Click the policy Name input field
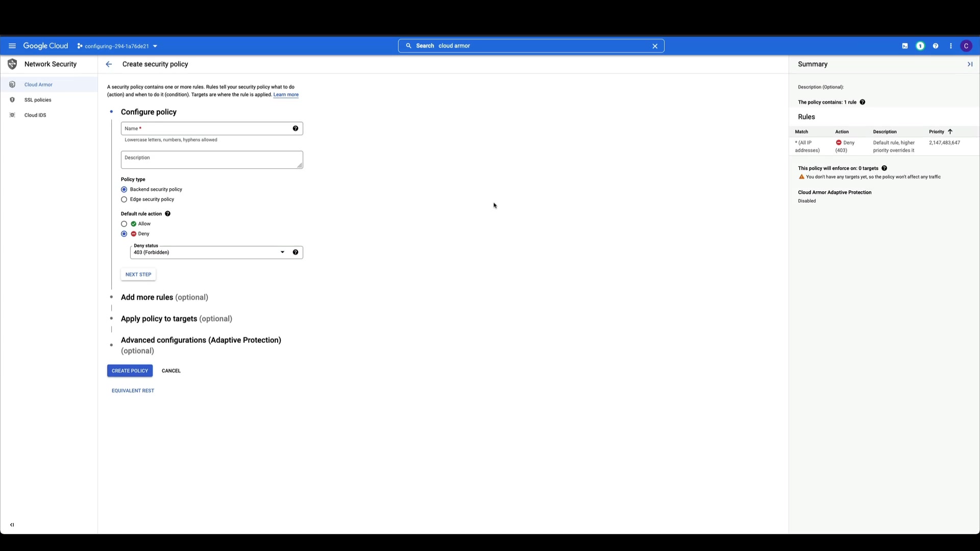The width and height of the screenshot is (980, 551). (x=207, y=129)
